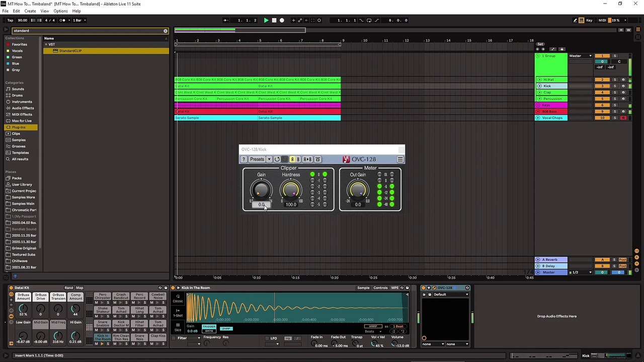Click the Gain value field showing 0.0
644x362 pixels.
pos(261,205)
